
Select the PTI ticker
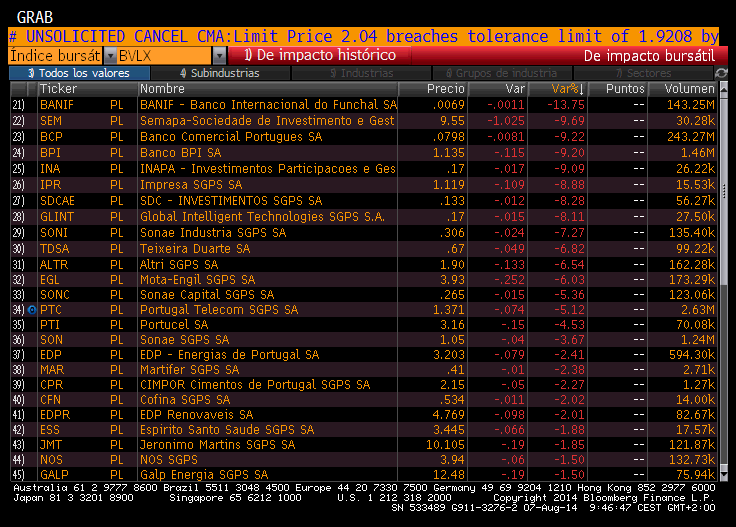point(50,325)
